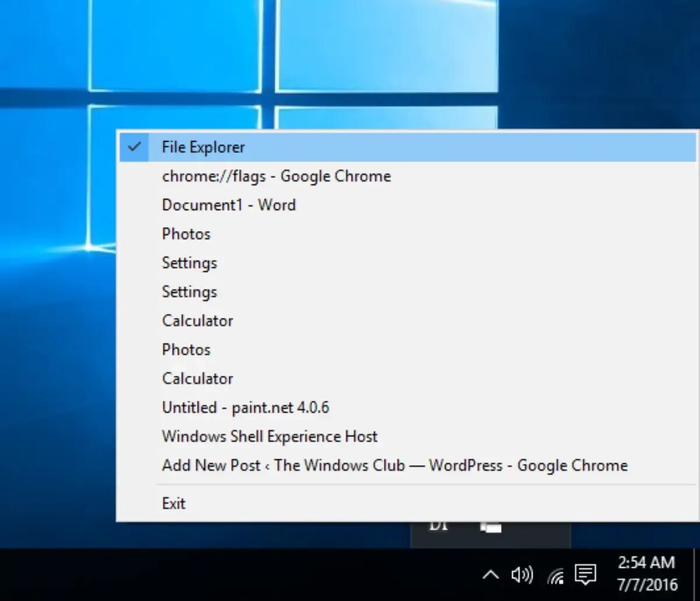Switch to Untitled - paint.net 4.0.6
700x601 pixels.
coord(408,407)
